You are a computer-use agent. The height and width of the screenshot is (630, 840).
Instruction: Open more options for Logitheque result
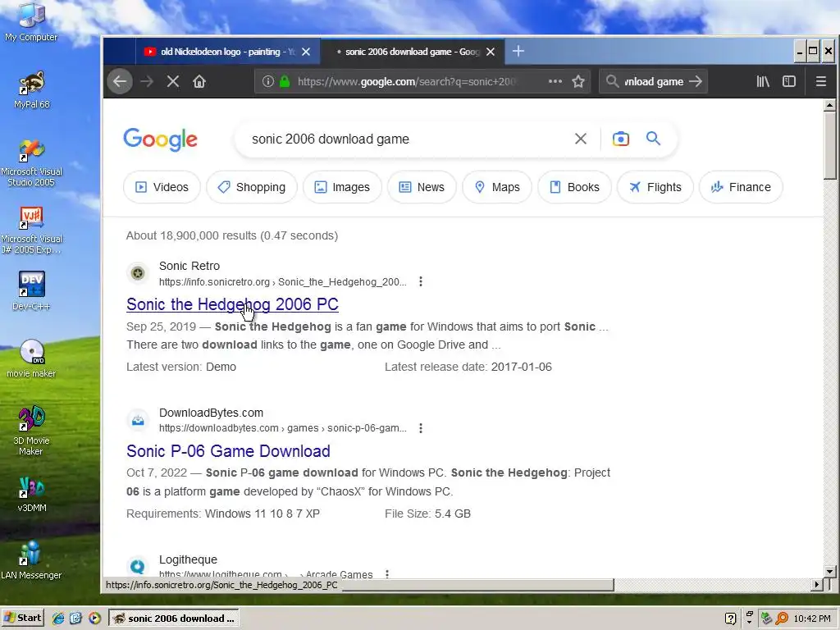point(387,574)
